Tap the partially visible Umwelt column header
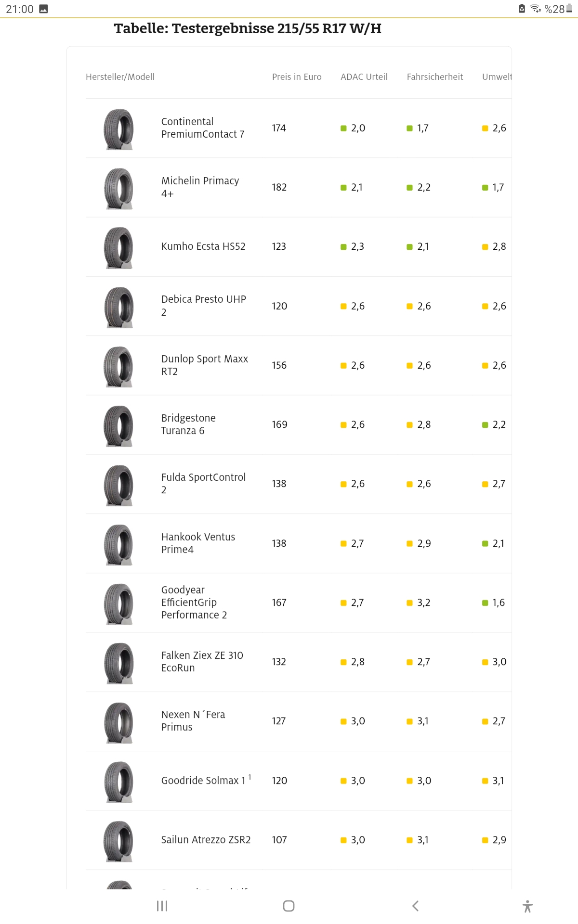 497,77
